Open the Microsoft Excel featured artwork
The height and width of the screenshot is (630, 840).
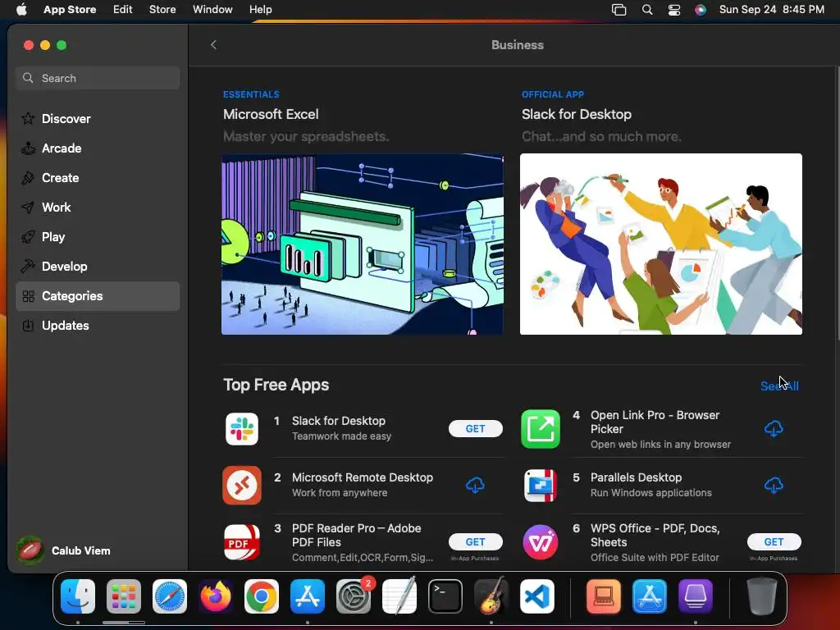(x=362, y=244)
